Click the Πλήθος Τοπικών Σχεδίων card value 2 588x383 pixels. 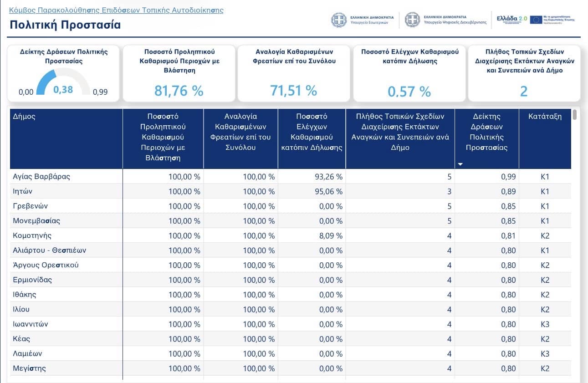pyautogui.click(x=523, y=91)
